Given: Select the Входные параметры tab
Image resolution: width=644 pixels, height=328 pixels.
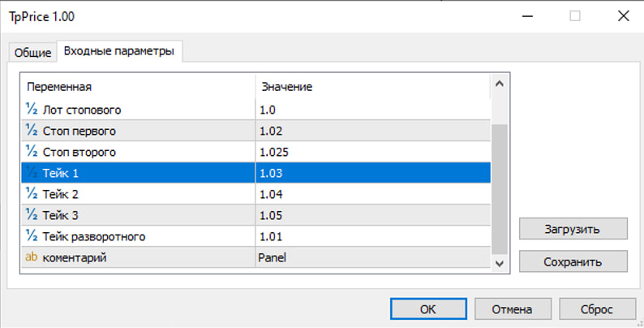Looking at the screenshot, I should 120,51.
